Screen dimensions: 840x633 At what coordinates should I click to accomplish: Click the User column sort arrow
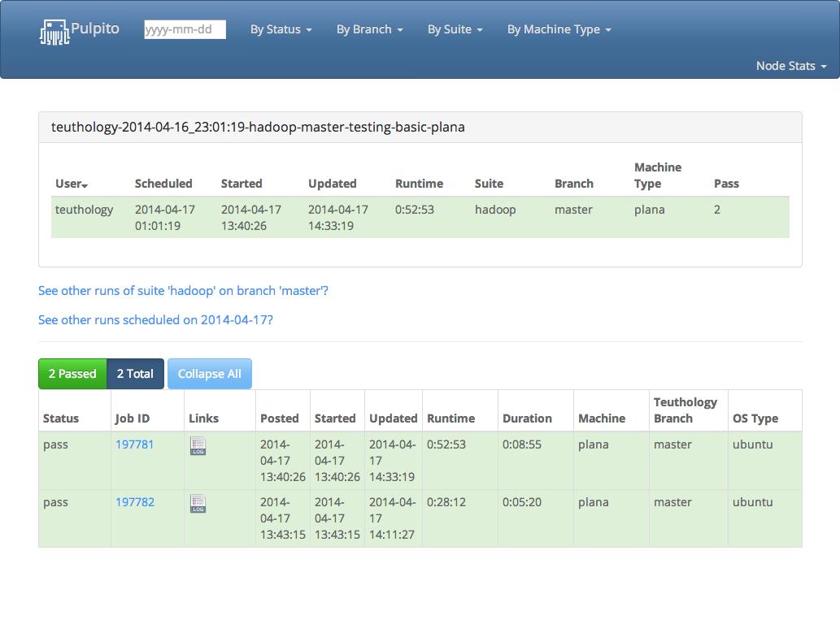85,185
